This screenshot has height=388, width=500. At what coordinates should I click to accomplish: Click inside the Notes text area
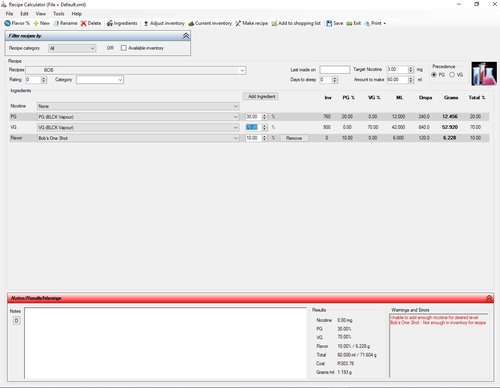coord(165,343)
